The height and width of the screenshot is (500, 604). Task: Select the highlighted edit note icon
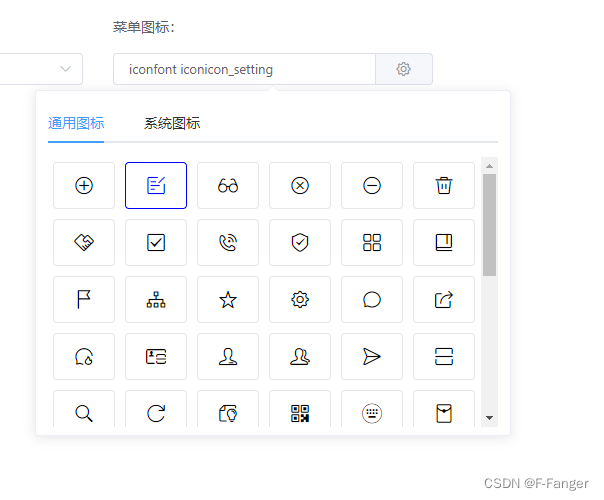click(x=156, y=186)
